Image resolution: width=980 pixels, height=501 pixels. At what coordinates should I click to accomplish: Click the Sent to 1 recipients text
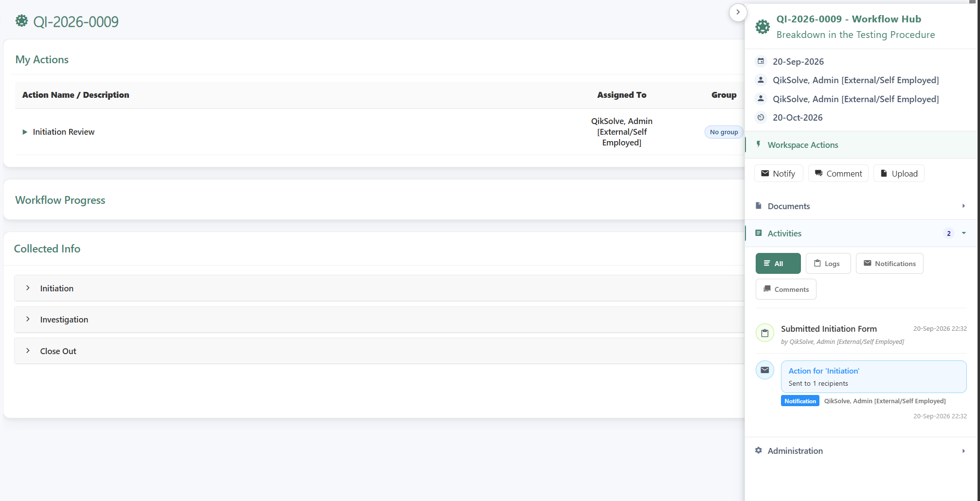[817, 383]
